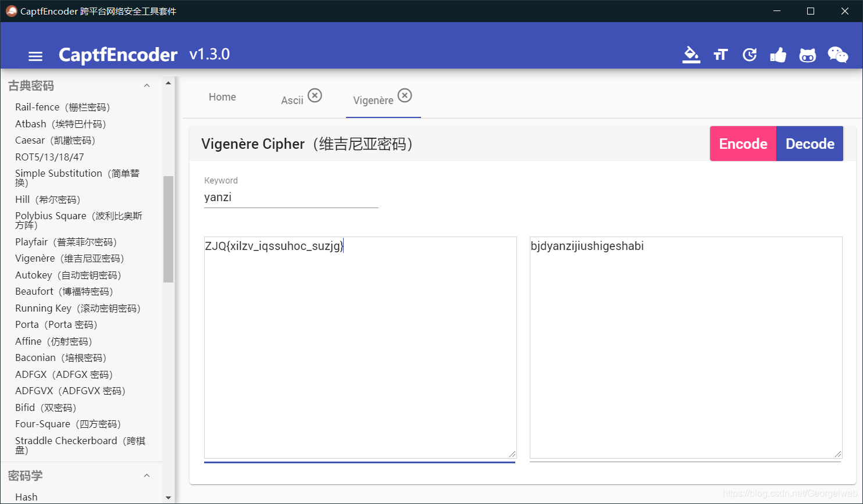Click the font size icon
The width and height of the screenshot is (863, 504).
(721, 55)
